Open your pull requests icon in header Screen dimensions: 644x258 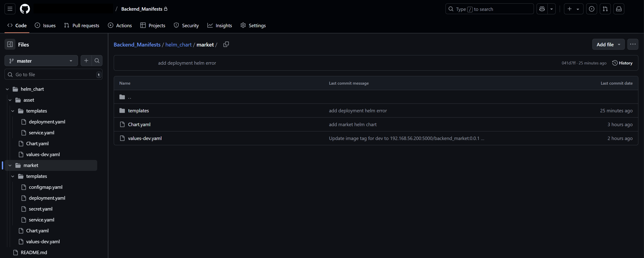(605, 9)
